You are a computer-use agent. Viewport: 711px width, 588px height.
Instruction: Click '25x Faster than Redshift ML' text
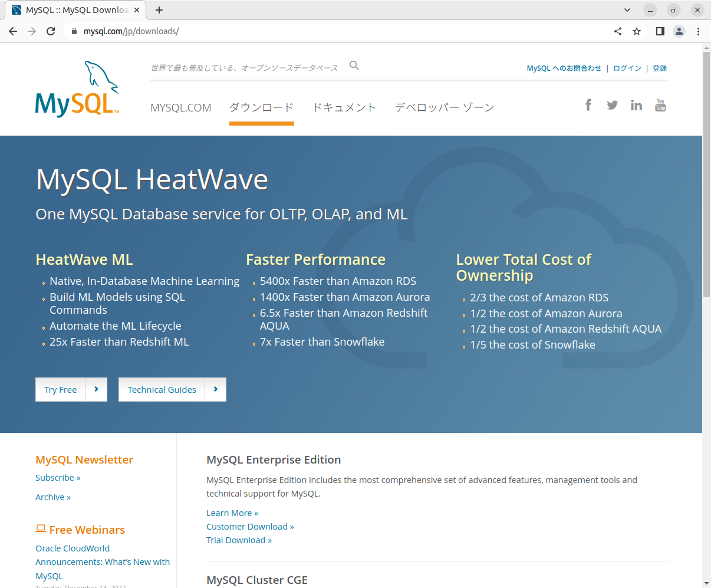(x=119, y=342)
